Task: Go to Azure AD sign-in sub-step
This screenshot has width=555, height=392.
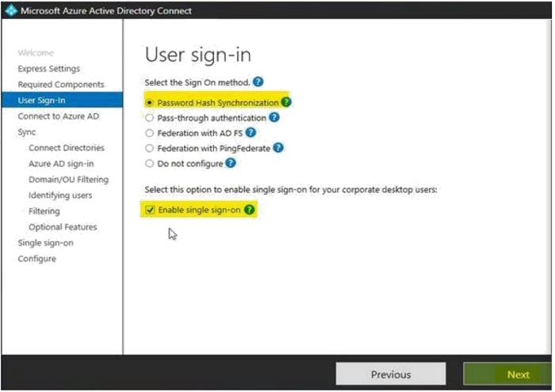Action: (61, 164)
